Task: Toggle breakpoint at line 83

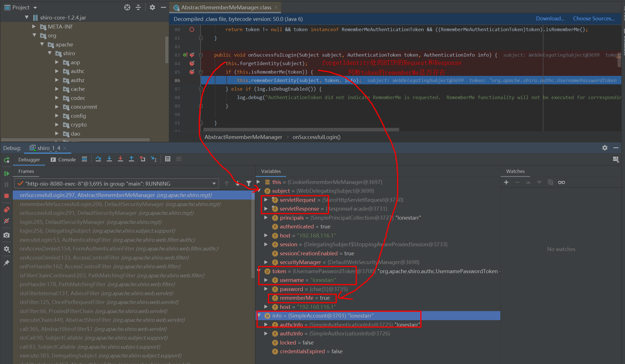Action: (192, 55)
